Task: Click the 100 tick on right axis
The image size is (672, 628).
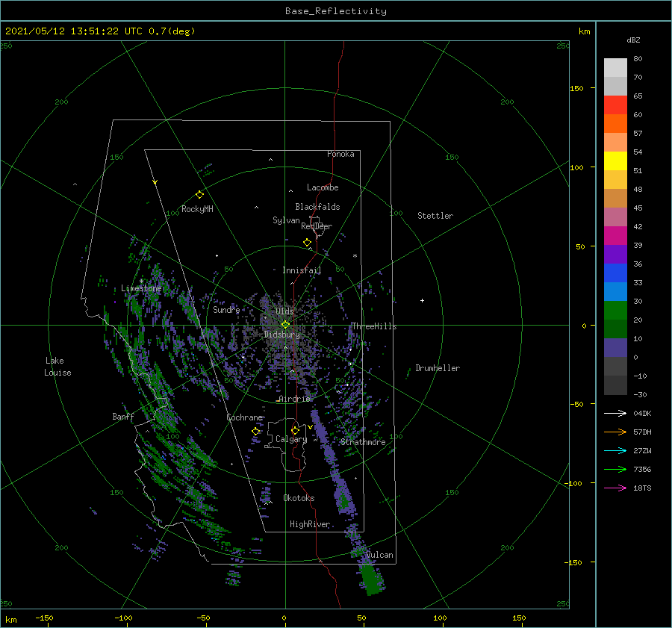Action: (x=577, y=167)
